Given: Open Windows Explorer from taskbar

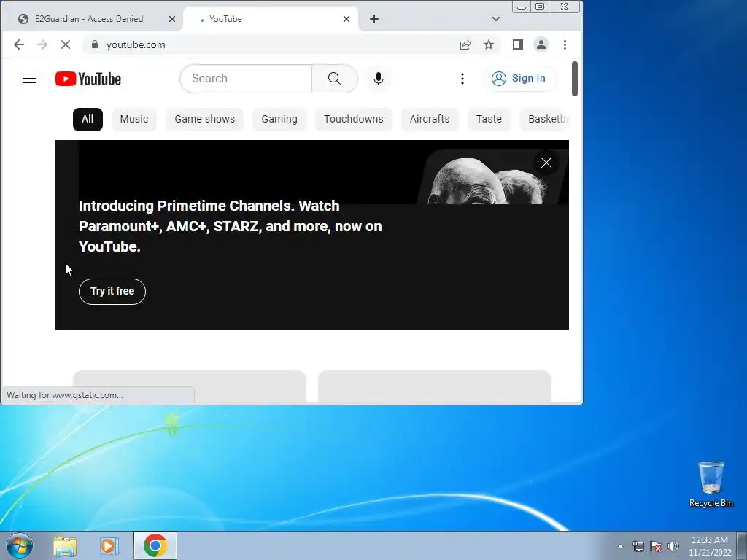Looking at the screenshot, I should (x=65, y=546).
